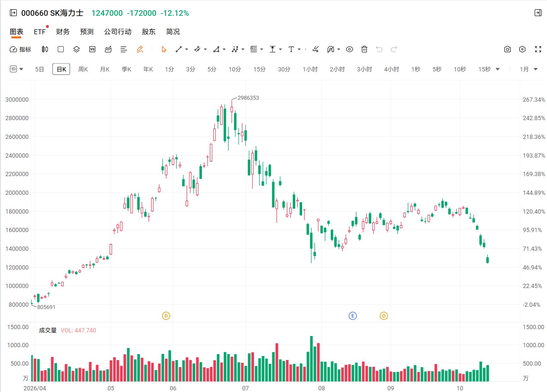Click the chart trend picture icon

click(x=108, y=49)
